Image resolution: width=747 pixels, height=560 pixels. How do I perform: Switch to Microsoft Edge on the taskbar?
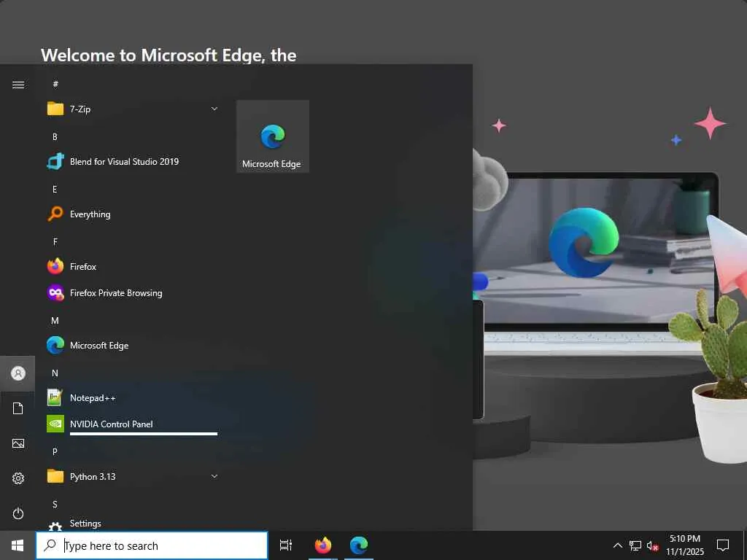(359, 545)
